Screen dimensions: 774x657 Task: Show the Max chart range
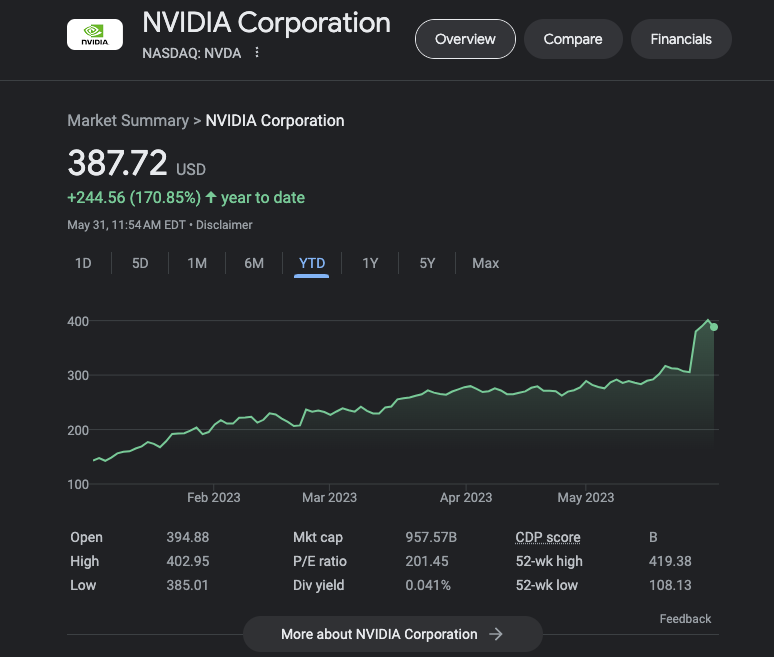(485, 263)
